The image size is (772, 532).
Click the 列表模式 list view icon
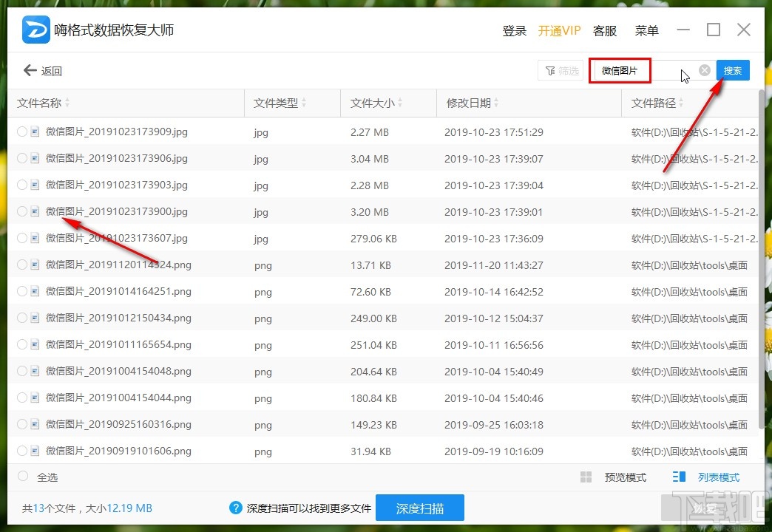(678, 477)
